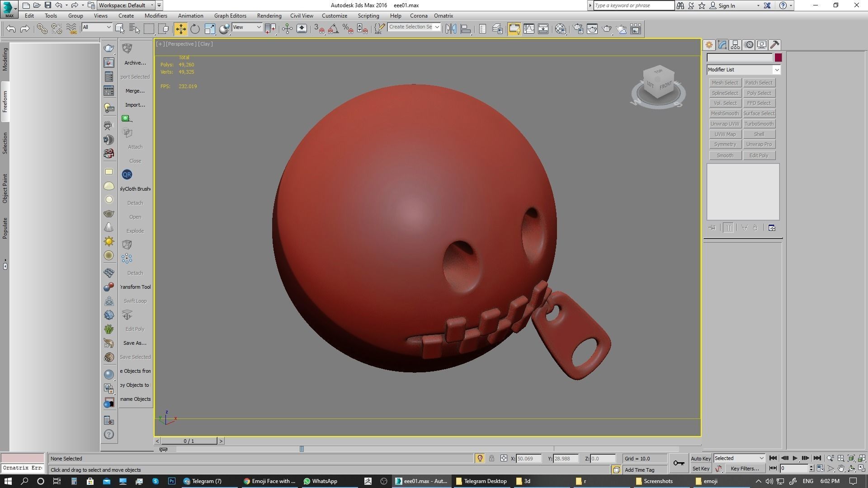The height and width of the screenshot is (488, 868).
Task: Open the Modifier List dropdown
Action: (744, 70)
